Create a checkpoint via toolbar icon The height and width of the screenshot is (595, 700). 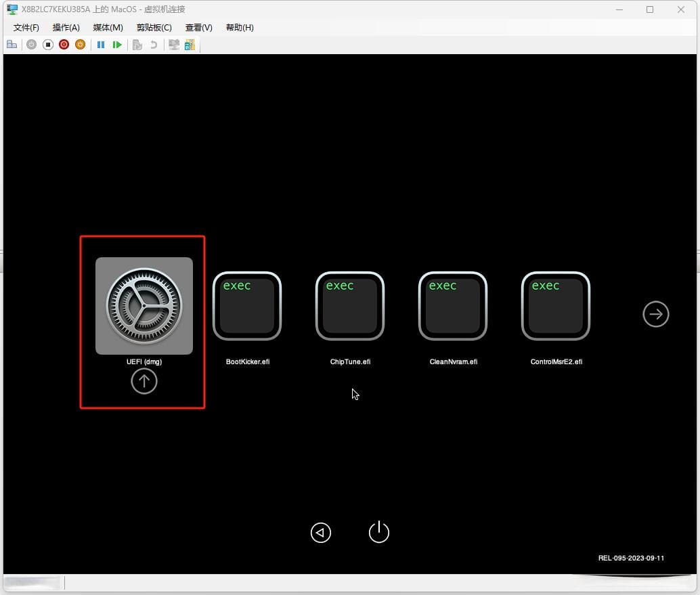(x=137, y=45)
